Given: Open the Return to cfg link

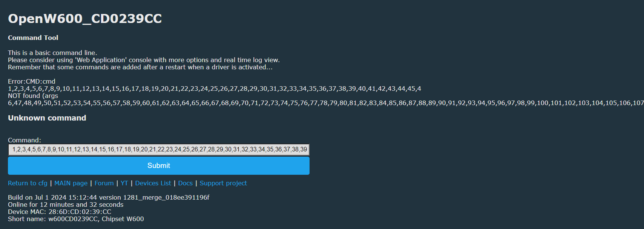Looking at the screenshot, I should (28, 183).
